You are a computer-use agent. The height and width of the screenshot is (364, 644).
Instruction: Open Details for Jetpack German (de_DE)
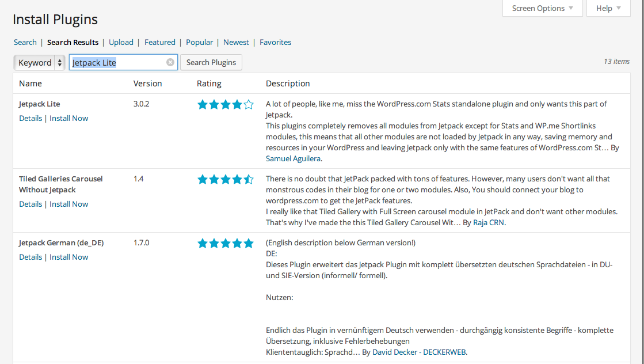[31, 257]
